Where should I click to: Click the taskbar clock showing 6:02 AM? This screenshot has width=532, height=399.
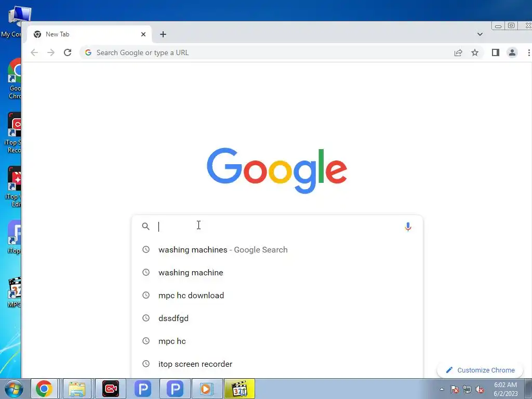[506, 389]
